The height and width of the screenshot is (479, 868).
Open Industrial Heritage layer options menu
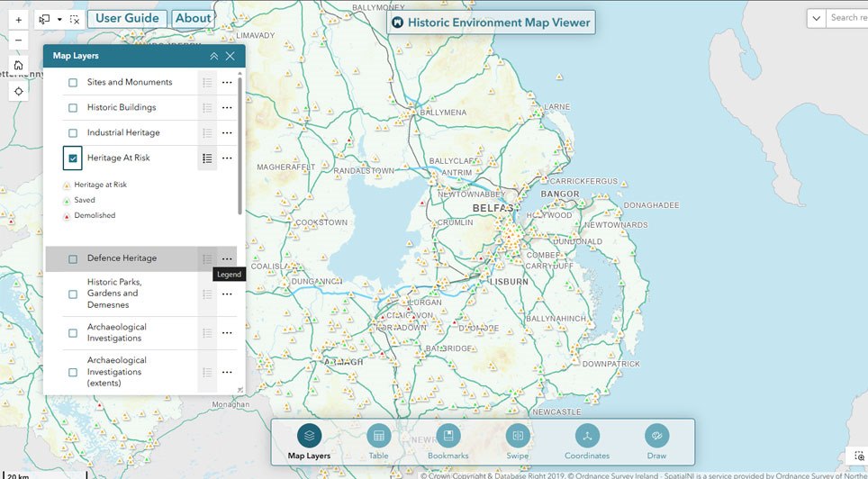[x=227, y=133]
